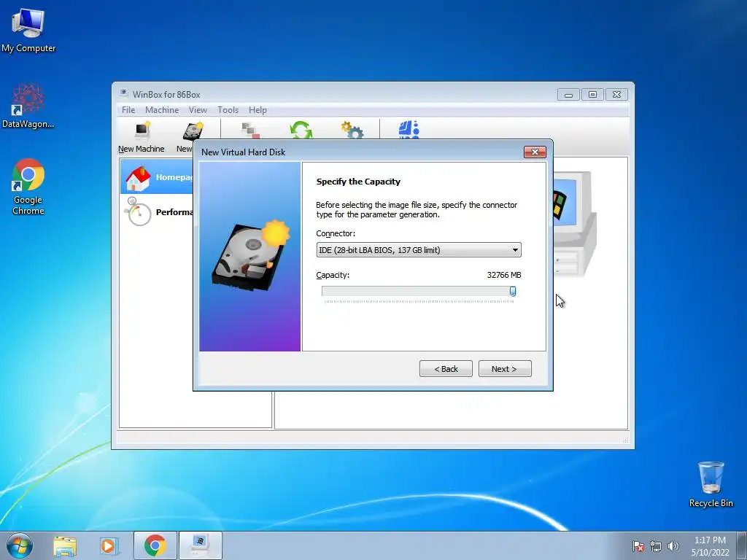Image resolution: width=747 pixels, height=560 pixels.
Task: Click the < Back button
Action: pos(446,368)
